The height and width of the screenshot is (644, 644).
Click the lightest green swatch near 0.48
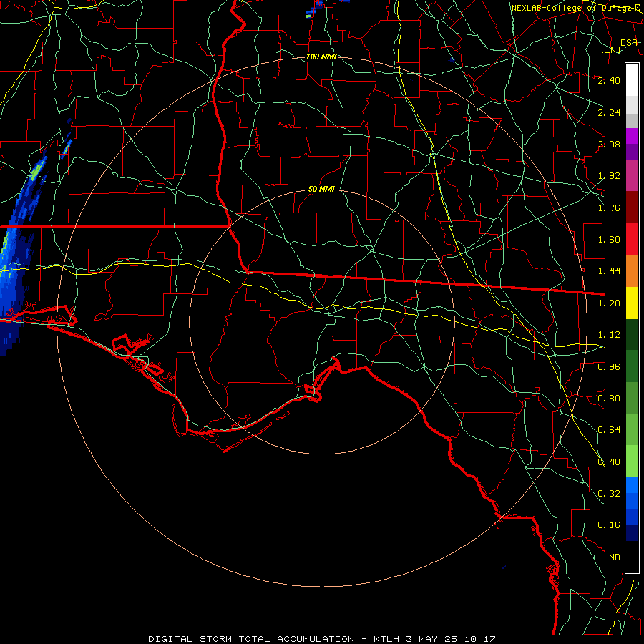[x=632, y=462]
